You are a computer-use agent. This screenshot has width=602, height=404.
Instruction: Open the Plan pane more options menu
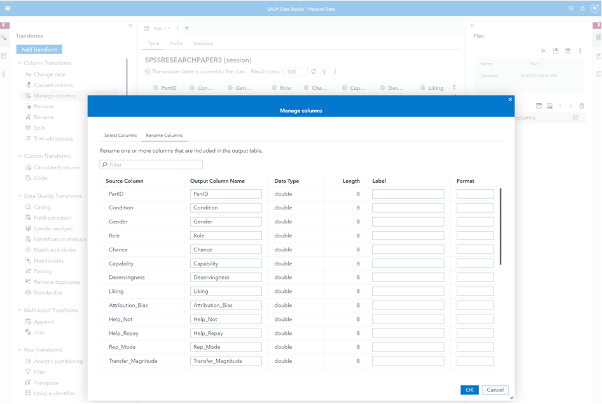pos(580,50)
